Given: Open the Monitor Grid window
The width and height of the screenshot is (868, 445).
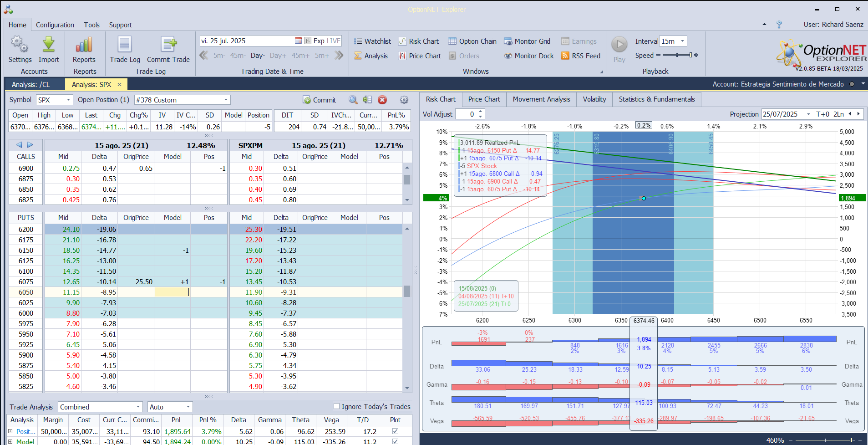Looking at the screenshot, I should point(527,41).
